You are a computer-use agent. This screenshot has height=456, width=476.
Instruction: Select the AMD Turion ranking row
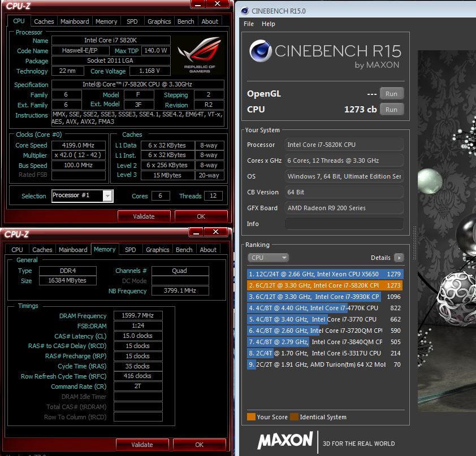325,364
